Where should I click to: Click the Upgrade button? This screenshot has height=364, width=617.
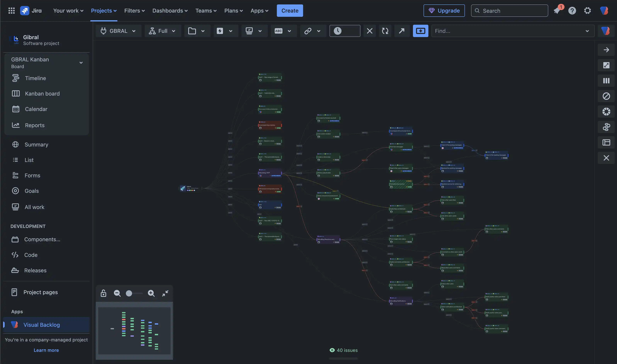pyautogui.click(x=444, y=11)
